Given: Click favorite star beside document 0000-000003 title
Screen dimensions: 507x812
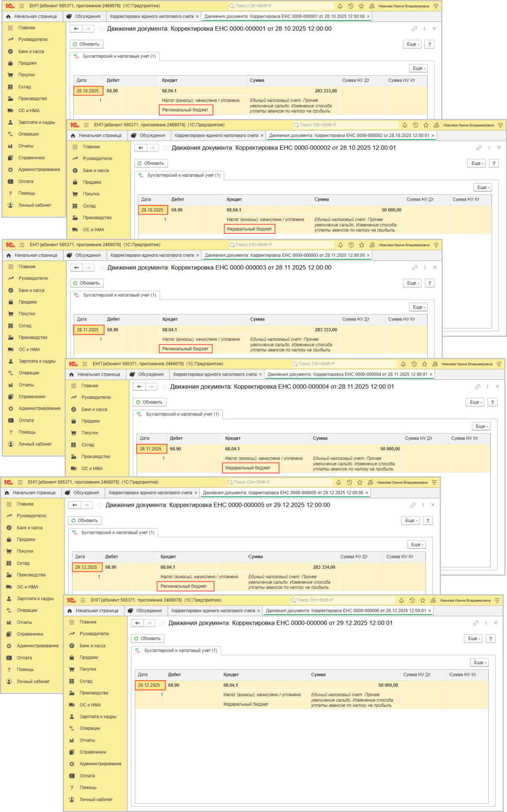Looking at the screenshot, I should 101,268.
